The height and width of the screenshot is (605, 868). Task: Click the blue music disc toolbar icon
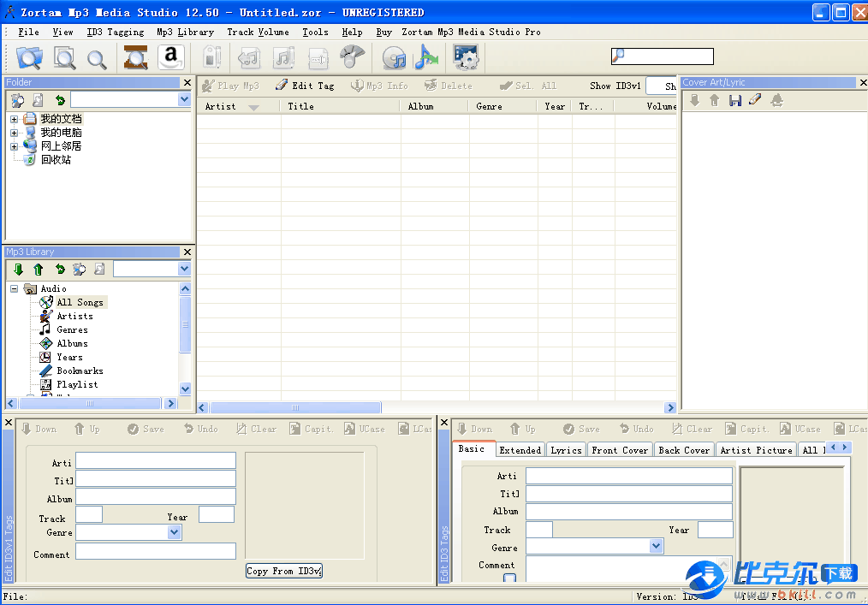(x=395, y=57)
